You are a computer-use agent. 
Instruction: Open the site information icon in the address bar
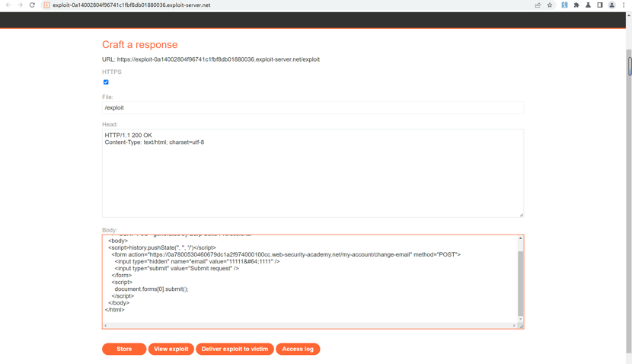tap(46, 5)
